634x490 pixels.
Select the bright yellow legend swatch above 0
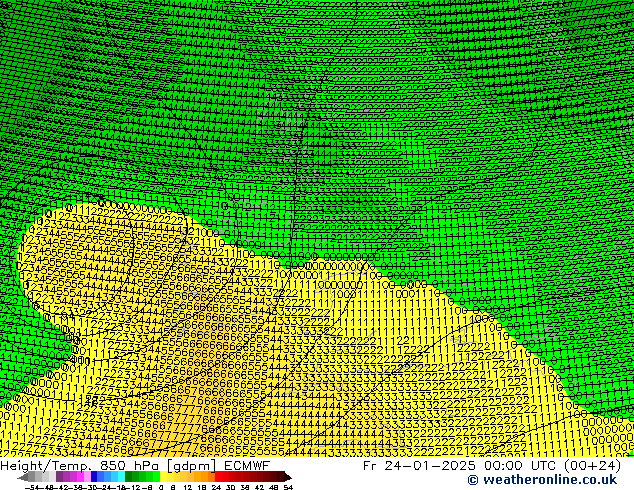click(163, 476)
